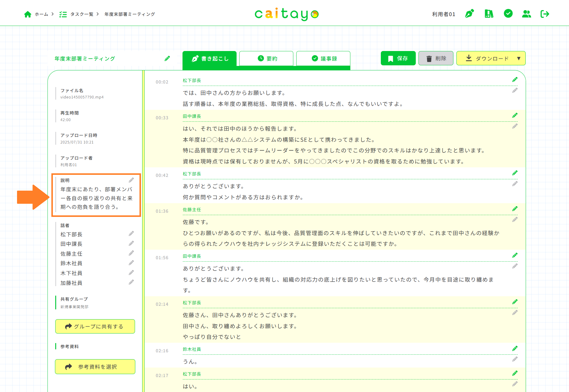Jump to the 01:36 timestamp
569x392 pixels.
tap(162, 211)
